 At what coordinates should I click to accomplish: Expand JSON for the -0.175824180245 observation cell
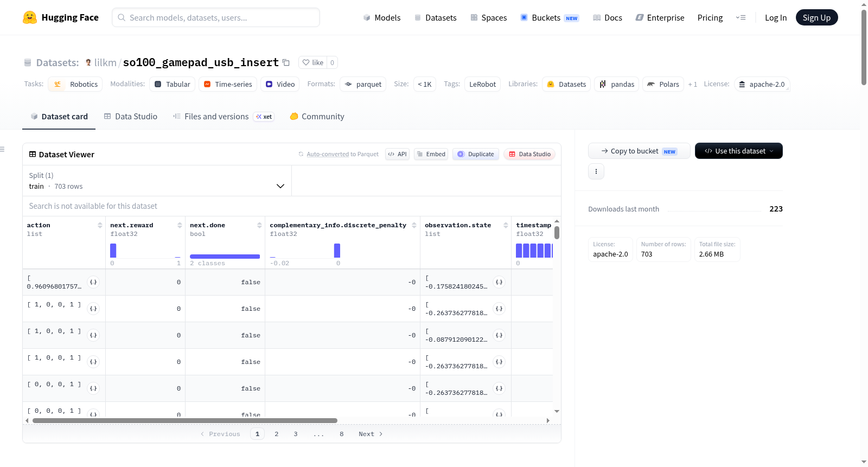(x=499, y=282)
